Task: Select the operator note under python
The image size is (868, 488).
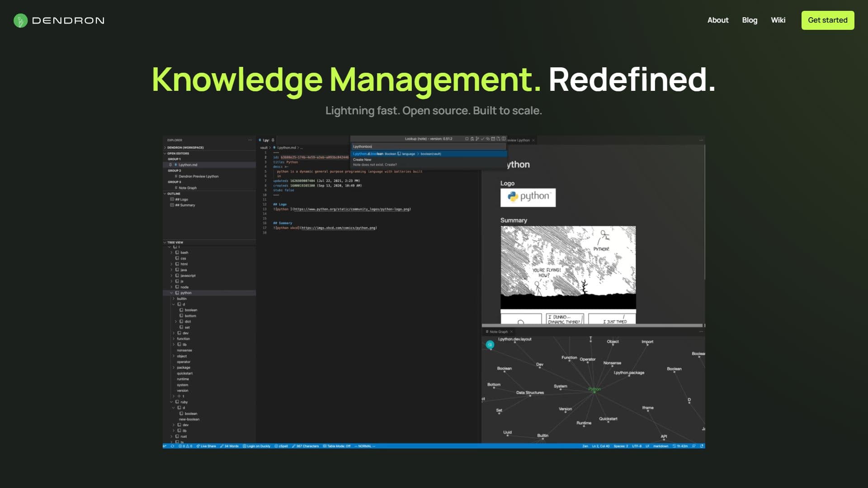Action: coord(184,362)
